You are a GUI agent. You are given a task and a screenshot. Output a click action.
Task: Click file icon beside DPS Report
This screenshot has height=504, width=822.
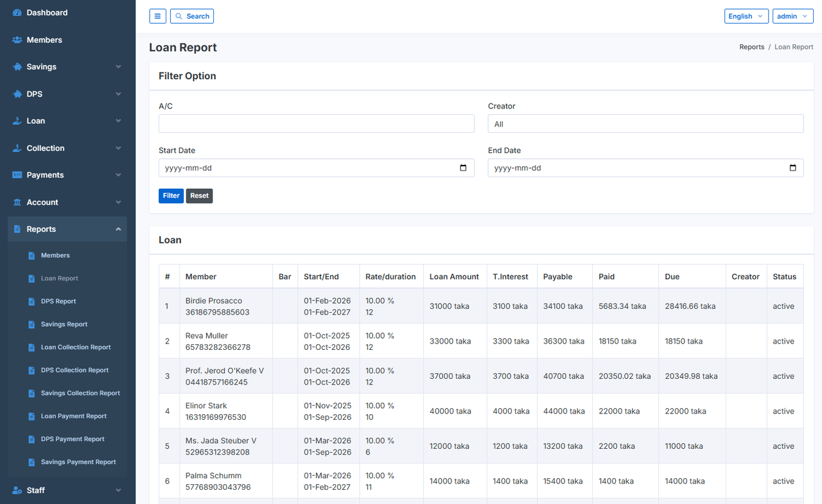(31, 301)
